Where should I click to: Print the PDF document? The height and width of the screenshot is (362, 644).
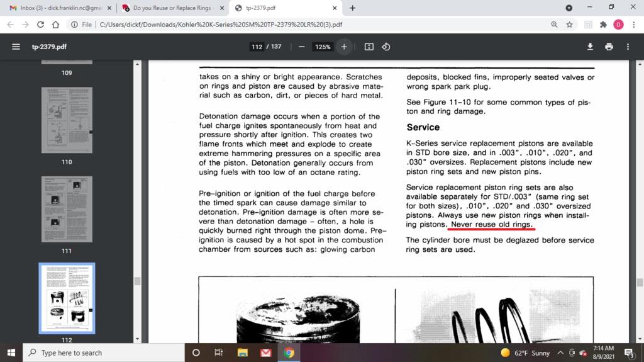609,47
